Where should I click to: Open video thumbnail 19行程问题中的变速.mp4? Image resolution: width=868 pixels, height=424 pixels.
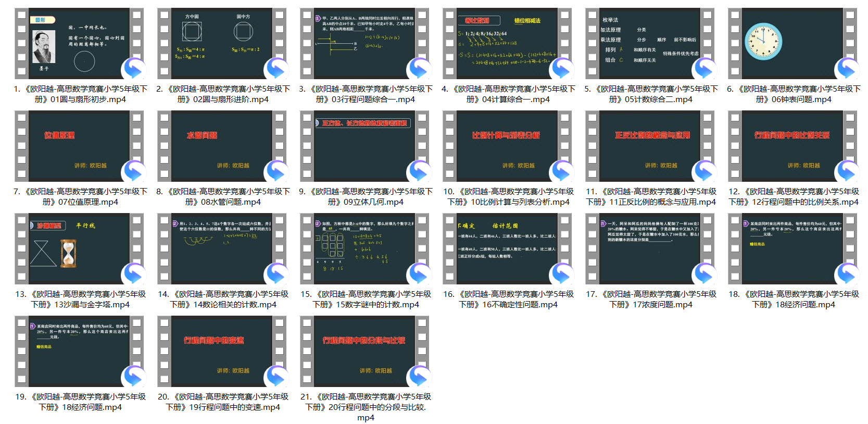(x=222, y=351)
